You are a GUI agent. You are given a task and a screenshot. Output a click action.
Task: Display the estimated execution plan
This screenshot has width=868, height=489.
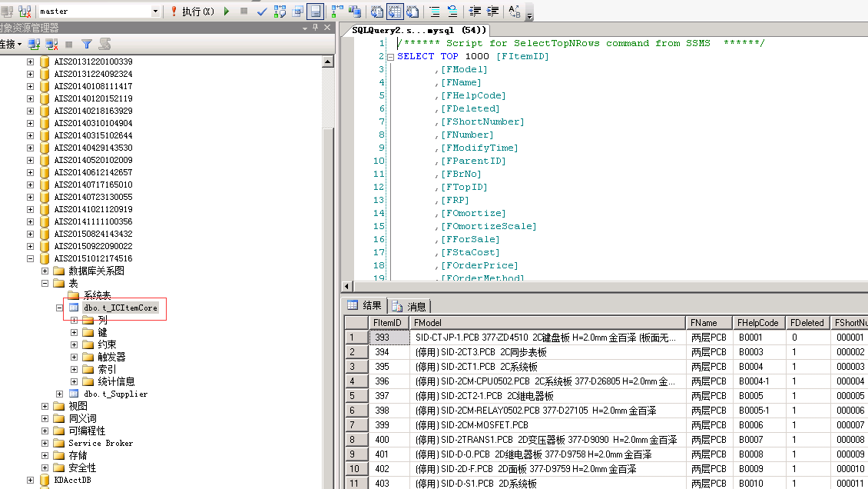click(x=280, y=11)
